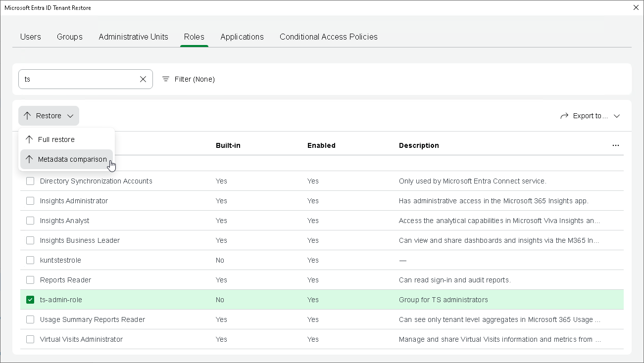Image resolution: width=644 pixels, height=363 pixels.
Task: Expand the Export to dropdown chevron
Action: 617,116
